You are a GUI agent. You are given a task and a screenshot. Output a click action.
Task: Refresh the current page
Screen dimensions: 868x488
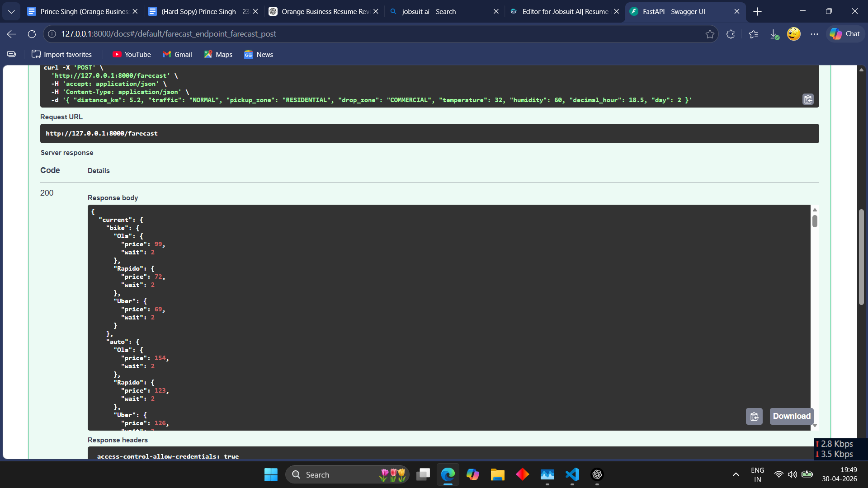pos(32,34)
